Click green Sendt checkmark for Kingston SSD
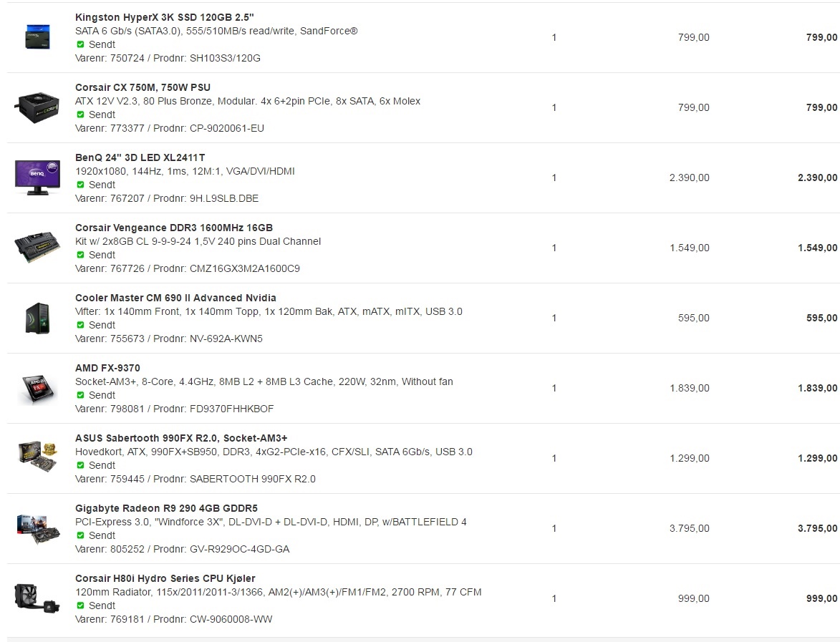 click(x=80, y=44)
